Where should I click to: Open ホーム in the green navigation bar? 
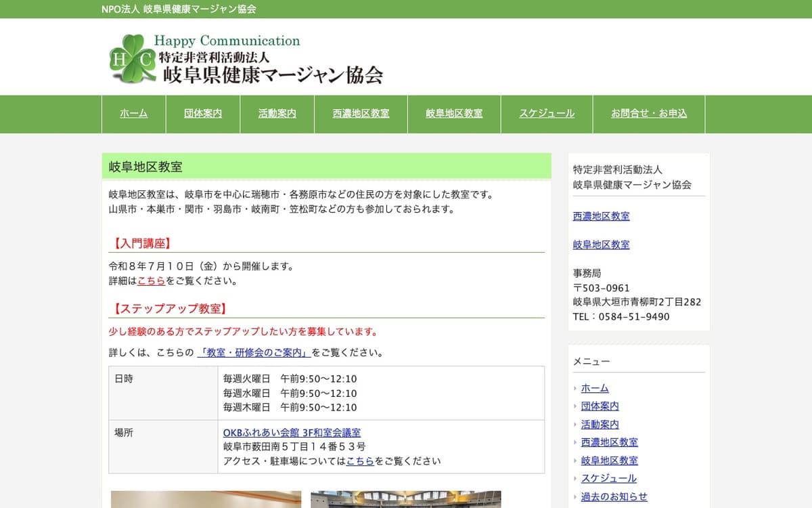click(x=134, y=114)
